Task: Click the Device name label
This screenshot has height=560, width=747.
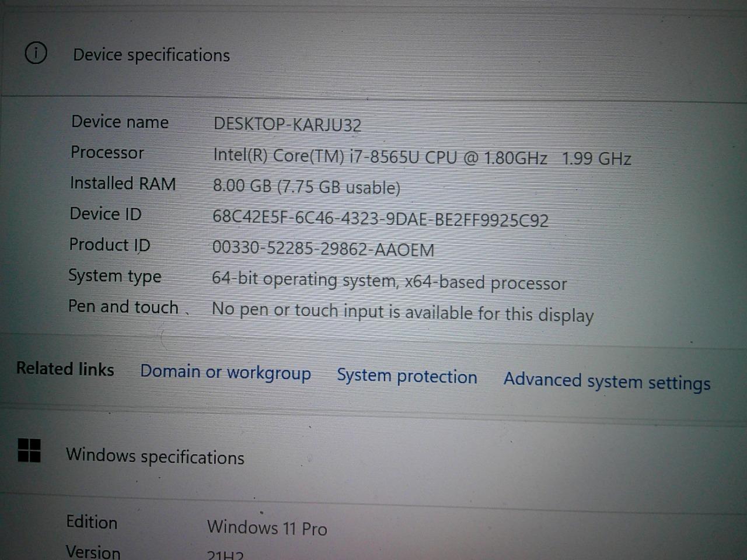Action: [x=120, y=121]
